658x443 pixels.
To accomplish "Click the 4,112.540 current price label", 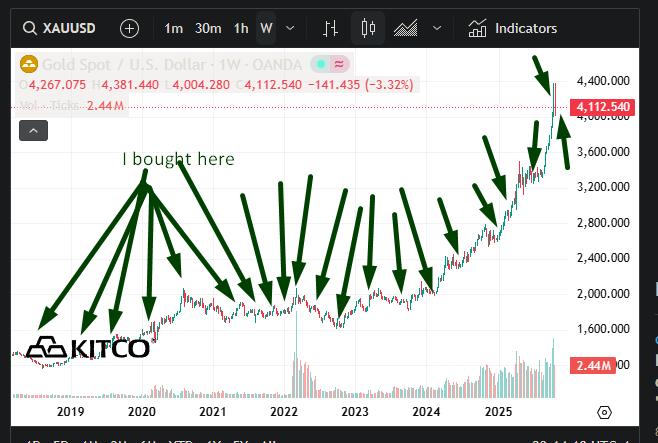I will pos(602,107).
